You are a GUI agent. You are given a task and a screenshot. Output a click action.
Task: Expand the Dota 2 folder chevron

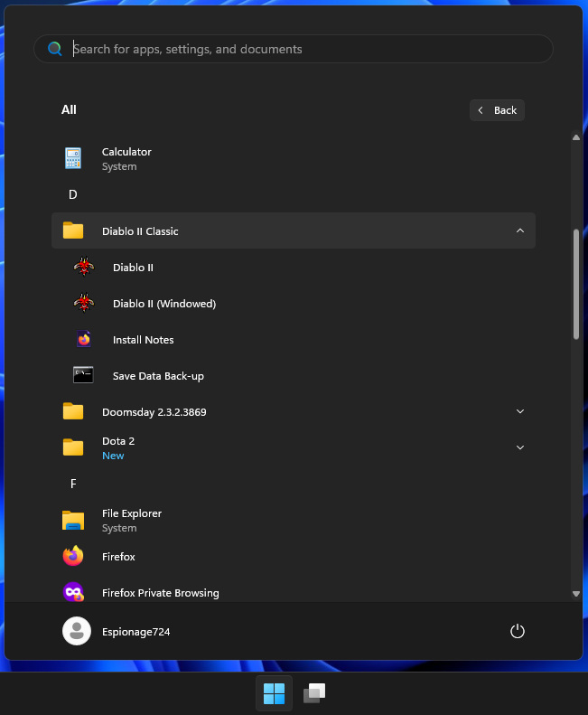point(519,447)
